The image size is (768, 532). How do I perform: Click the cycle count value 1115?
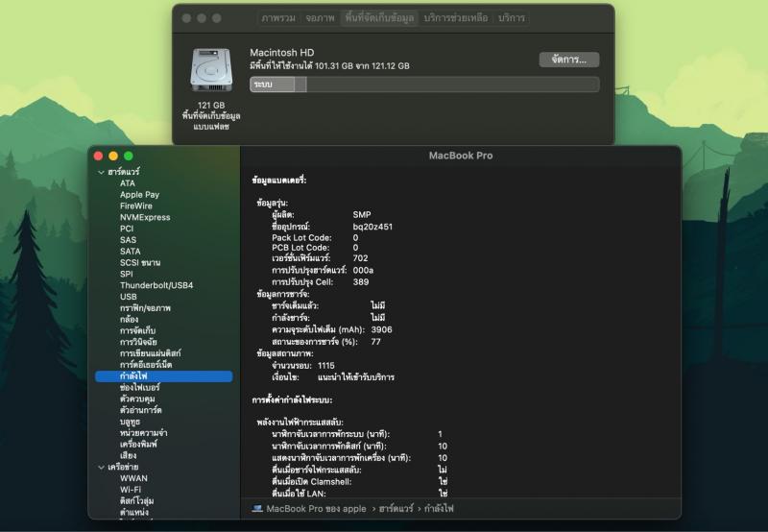click(x=326, y=366)
